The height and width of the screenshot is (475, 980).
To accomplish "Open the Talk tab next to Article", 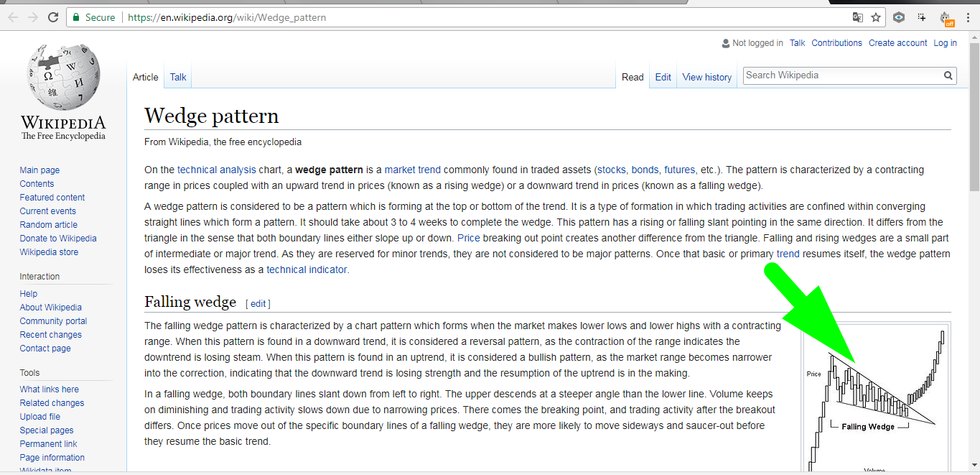I will 178,77.
